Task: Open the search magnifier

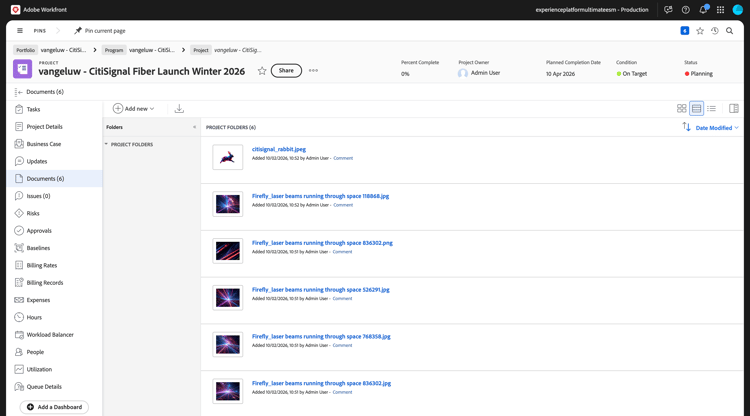Action: tap(729, 31)
